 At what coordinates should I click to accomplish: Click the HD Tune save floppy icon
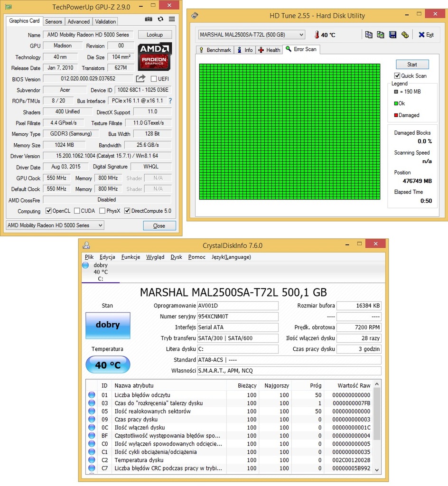[x=392, y=35]
